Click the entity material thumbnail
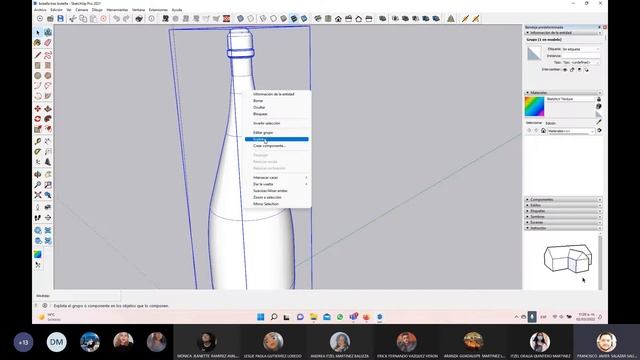 (534, 53)
